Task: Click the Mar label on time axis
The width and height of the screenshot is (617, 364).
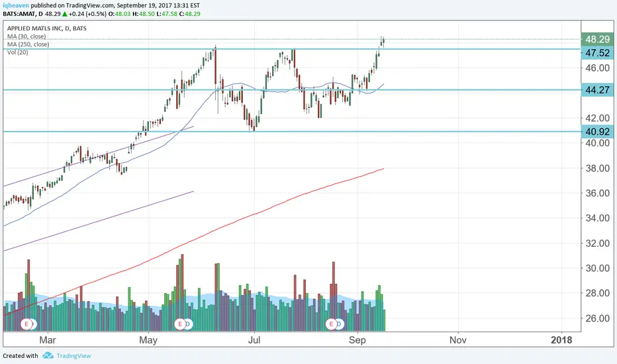Action: [x=48, y=340]
